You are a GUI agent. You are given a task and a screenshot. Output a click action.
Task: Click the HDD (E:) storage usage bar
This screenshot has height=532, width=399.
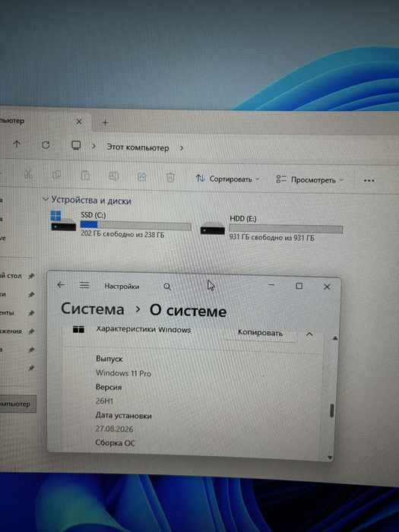click(286, 229)
